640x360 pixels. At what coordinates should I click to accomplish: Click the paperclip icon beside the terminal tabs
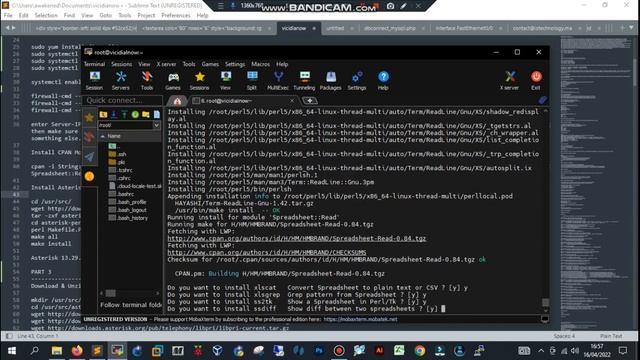click(x=542, y=100)
